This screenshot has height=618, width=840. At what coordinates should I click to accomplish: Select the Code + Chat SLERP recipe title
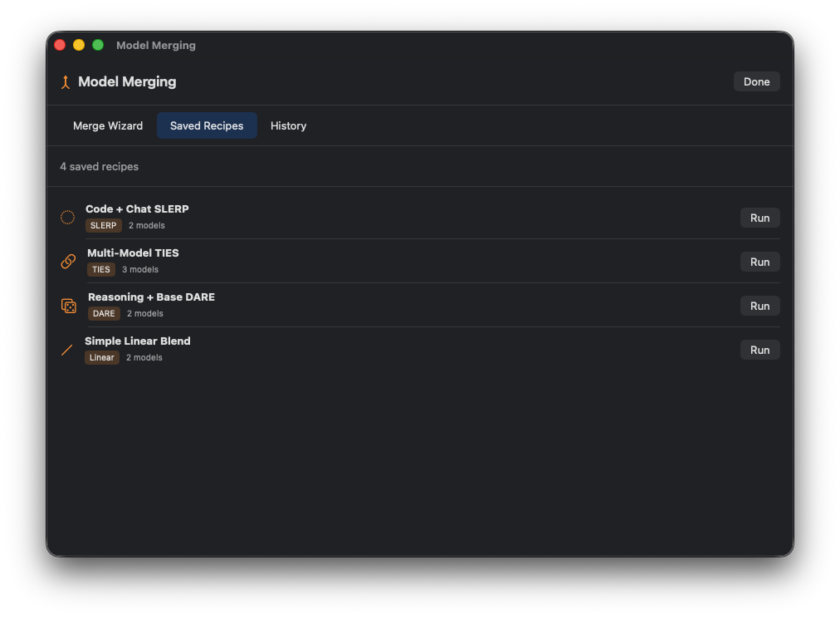[137, 209]
